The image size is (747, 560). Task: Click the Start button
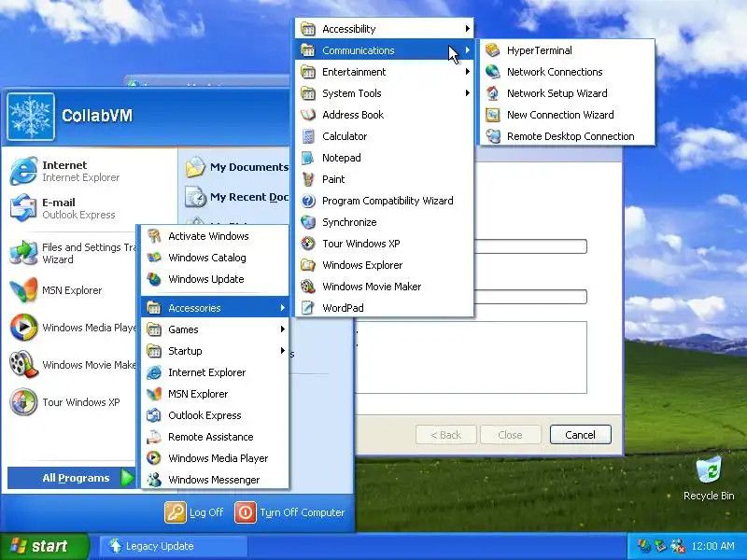coord(44,546)
